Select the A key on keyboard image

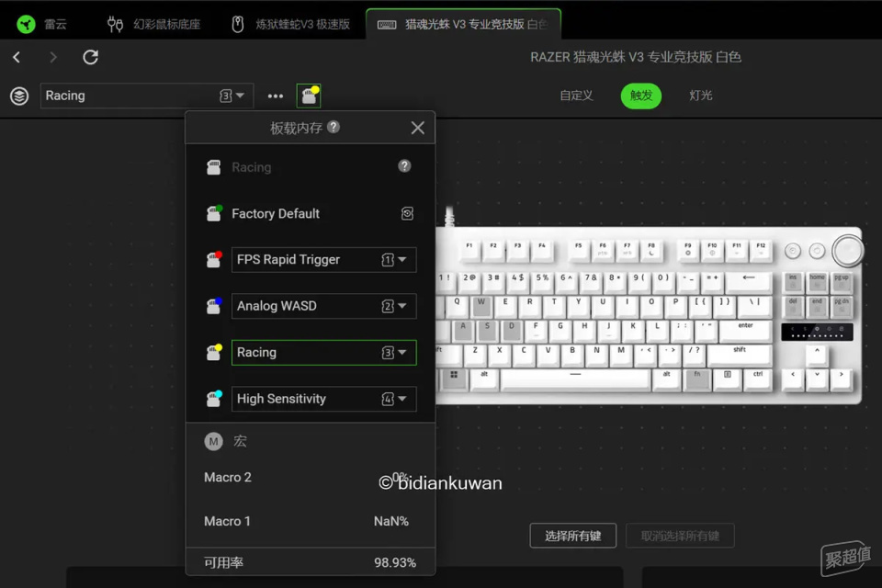click(463, 330)
